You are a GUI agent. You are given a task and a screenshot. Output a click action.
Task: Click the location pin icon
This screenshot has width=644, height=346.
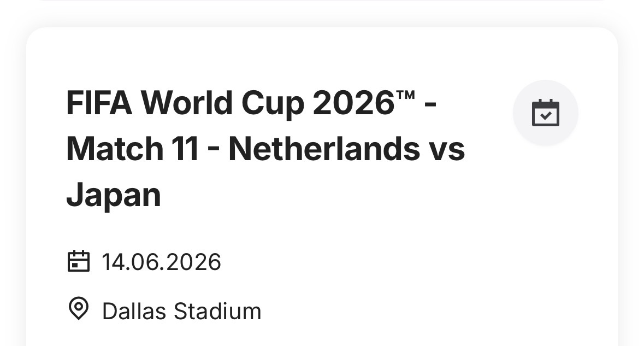coord(78,309)
